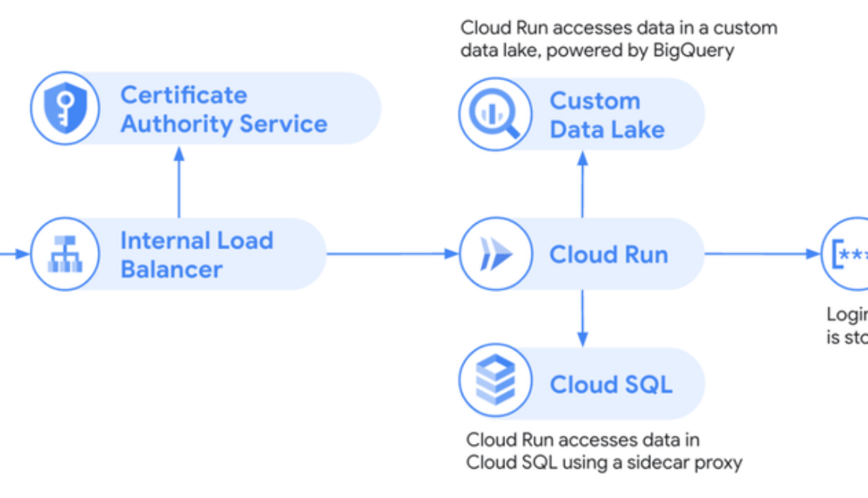Click the Cloud Run double-arrow icon

pyautogui.click(x=495, y=254)
